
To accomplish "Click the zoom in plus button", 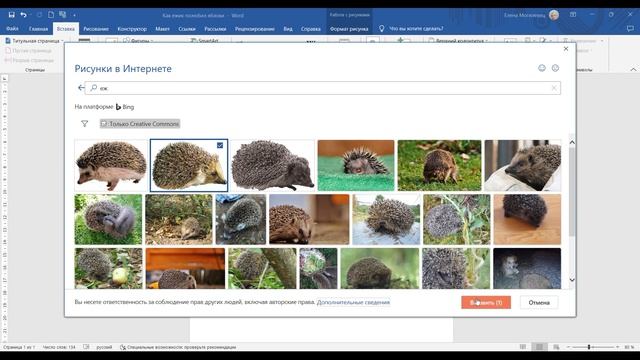I will point(618,347).
